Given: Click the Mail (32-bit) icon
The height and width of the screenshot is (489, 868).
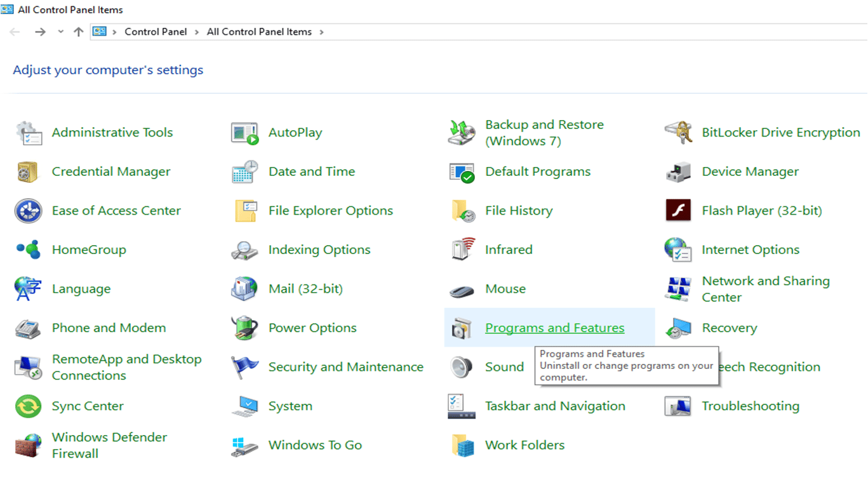Looking at the screenshot, I should (244, 289).
